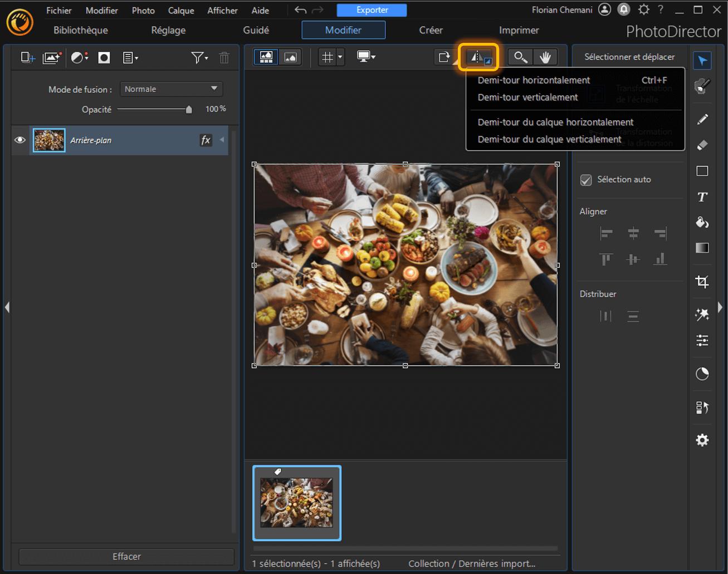Choose the Eraser tool
The image size is (728, 574).
[x=702, y=145]
